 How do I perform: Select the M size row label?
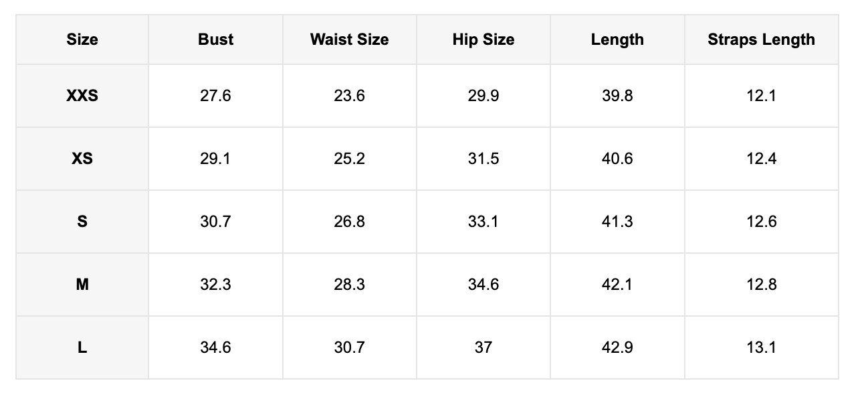[82, 285]
